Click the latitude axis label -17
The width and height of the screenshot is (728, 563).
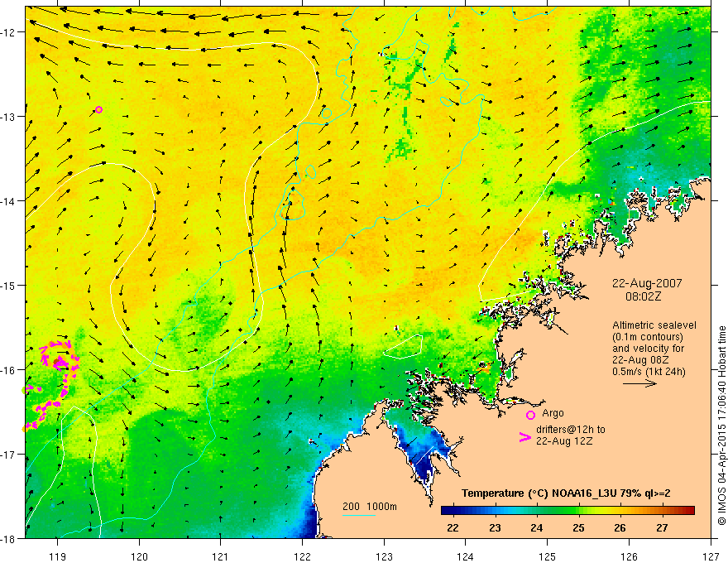click(x=8, y=454)
